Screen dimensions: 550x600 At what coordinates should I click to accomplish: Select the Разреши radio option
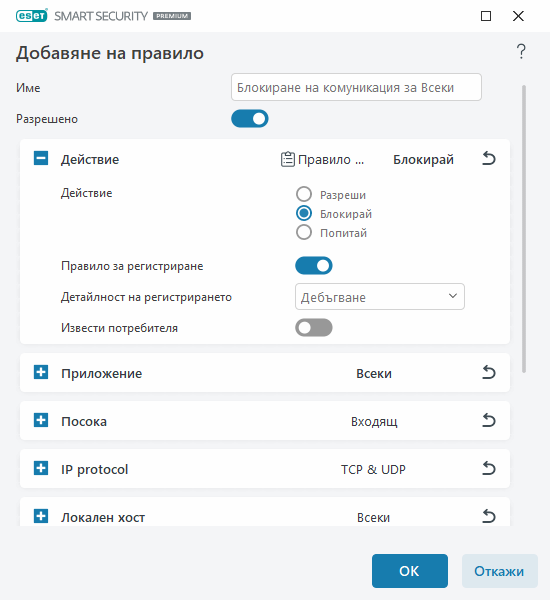click(x=304, y=194)
